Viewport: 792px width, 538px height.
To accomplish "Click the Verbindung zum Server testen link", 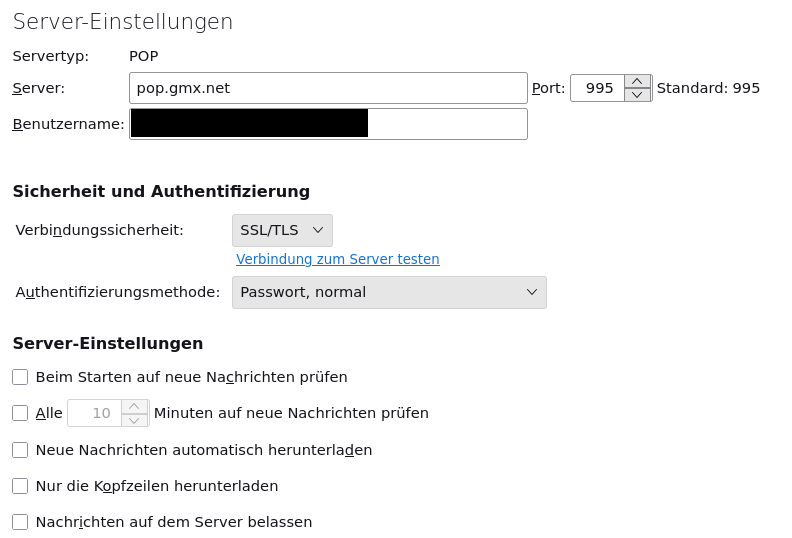I will coord(338,259).
